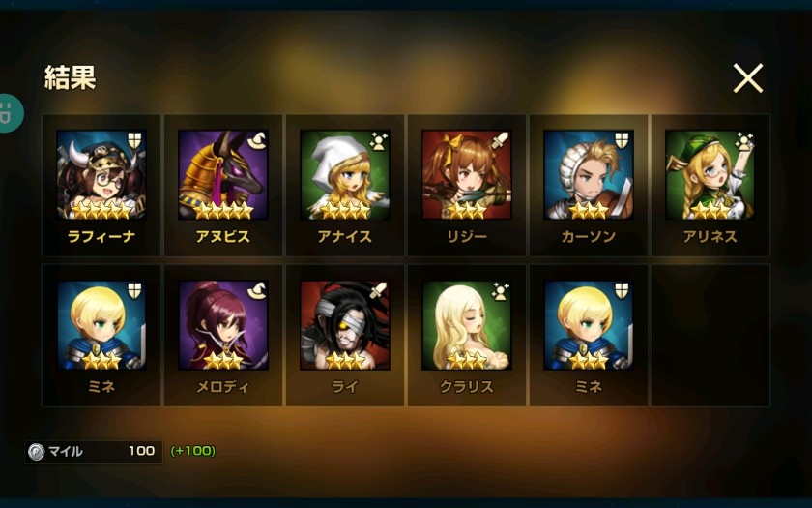Tap the リジー hero portrait
Image resolution: width=812 pixels, height=508 pixels.
[467, 175]
